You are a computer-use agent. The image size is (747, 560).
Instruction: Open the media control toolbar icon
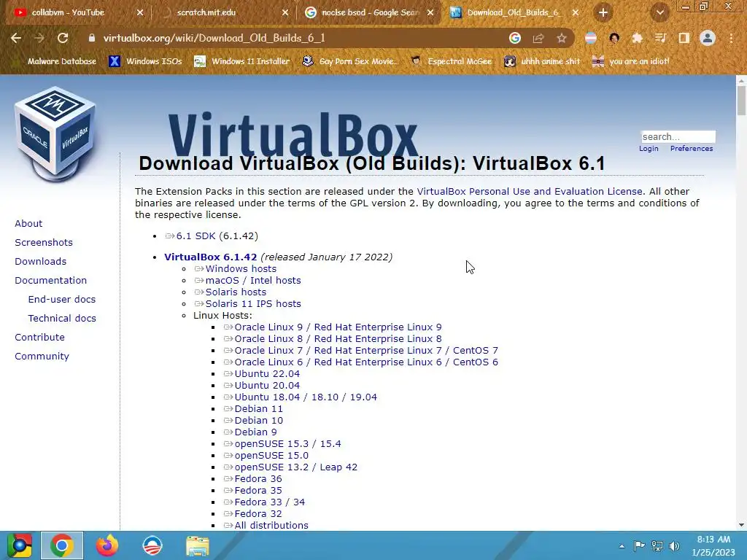[x=660, y=38]
